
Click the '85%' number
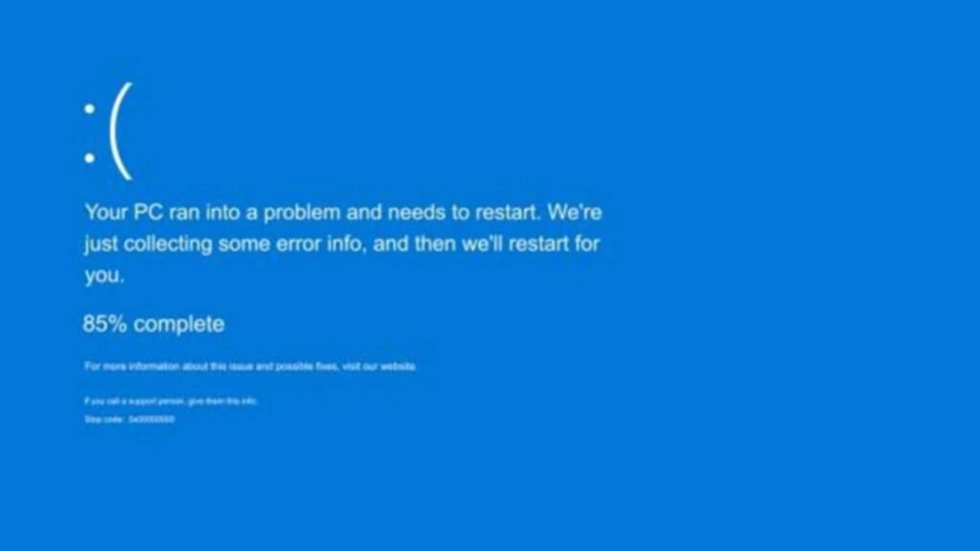(105, 323)
